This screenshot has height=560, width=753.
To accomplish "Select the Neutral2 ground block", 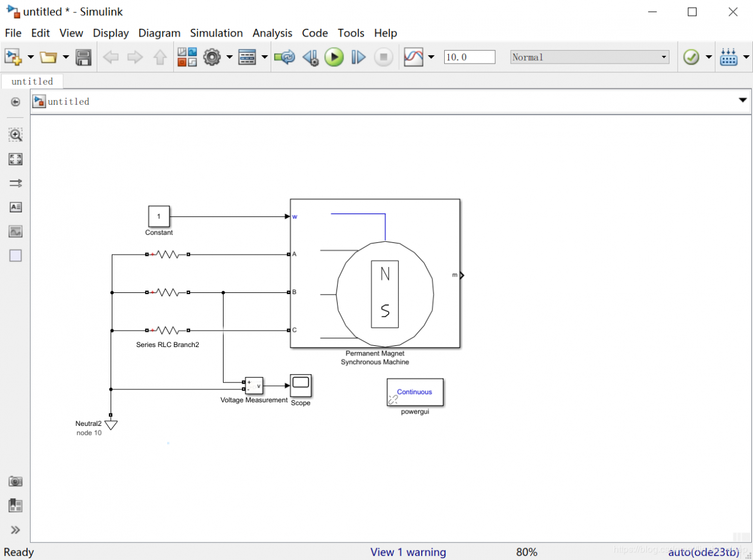I will coord(111,424).
